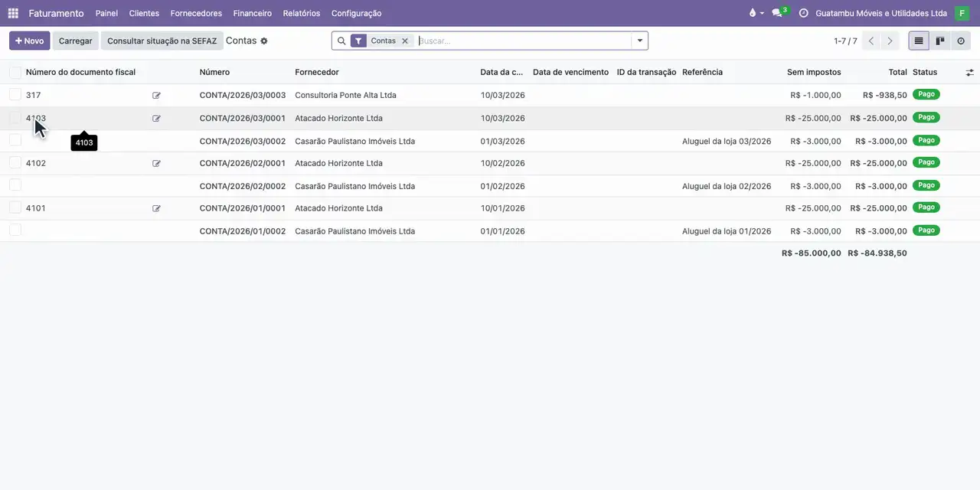The height and width of the screenshot is (490, 980).
Task: Open optional columns adjust icon
Action: 970,72
